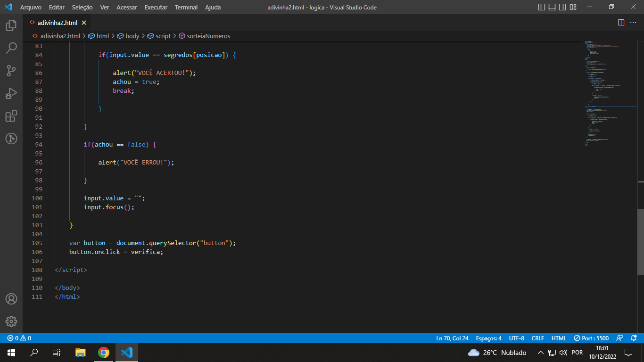The height and width of the screenshot is (362, 644).
Task: Click the alert("VOCÊ ACERTOU!") line
Action: click(x=154, y=73)
